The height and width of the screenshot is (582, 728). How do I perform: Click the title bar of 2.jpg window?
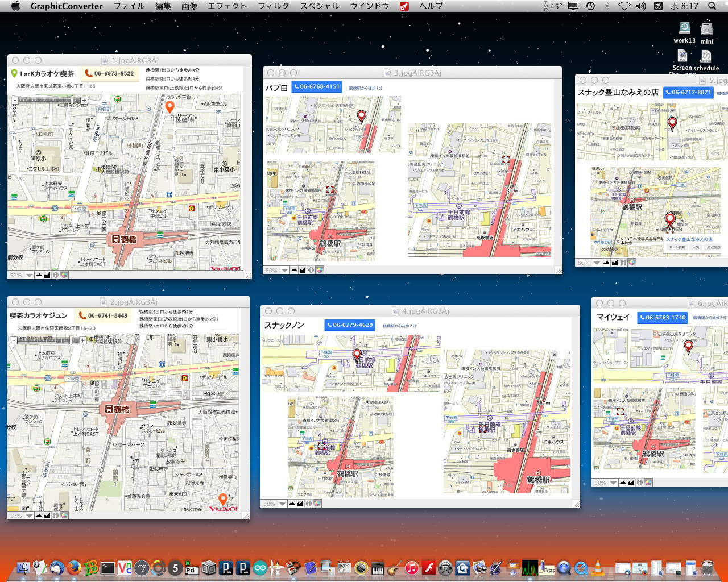(x=129, y=302)
